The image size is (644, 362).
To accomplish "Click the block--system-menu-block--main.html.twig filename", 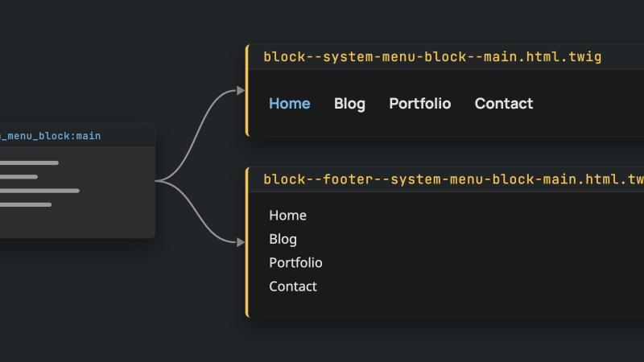I will pyautogui.click(x=432, y=56).
